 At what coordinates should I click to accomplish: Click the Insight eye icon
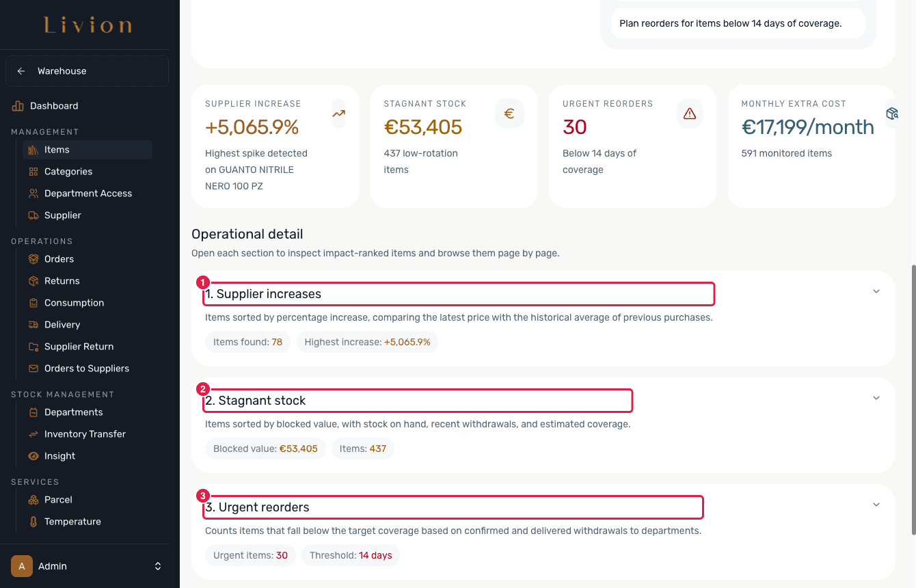[x=33, y=456]
